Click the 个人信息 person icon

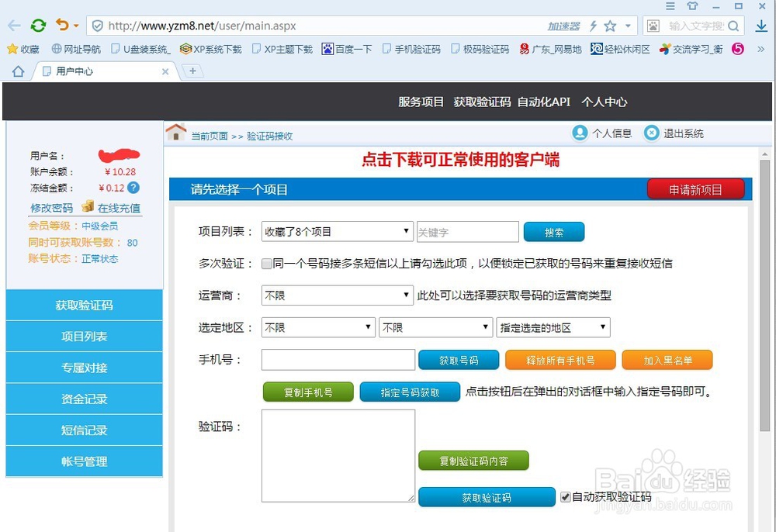click(x=580, y=133)
